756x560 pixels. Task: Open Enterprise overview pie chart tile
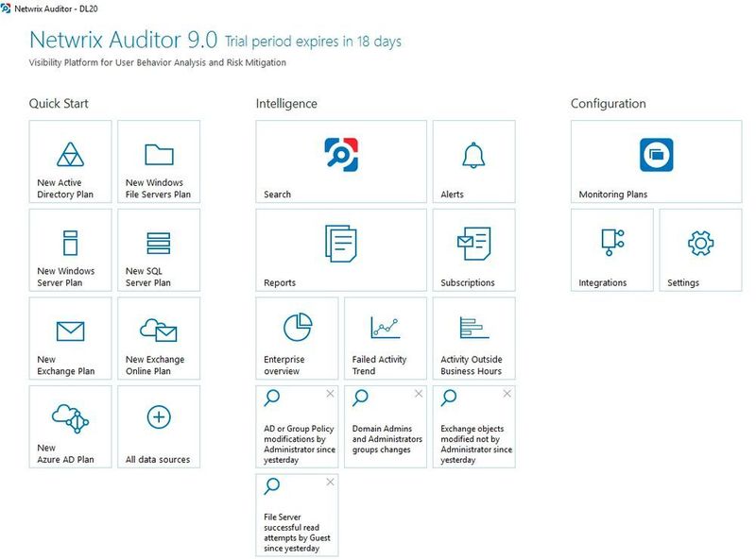click(297, 338)
